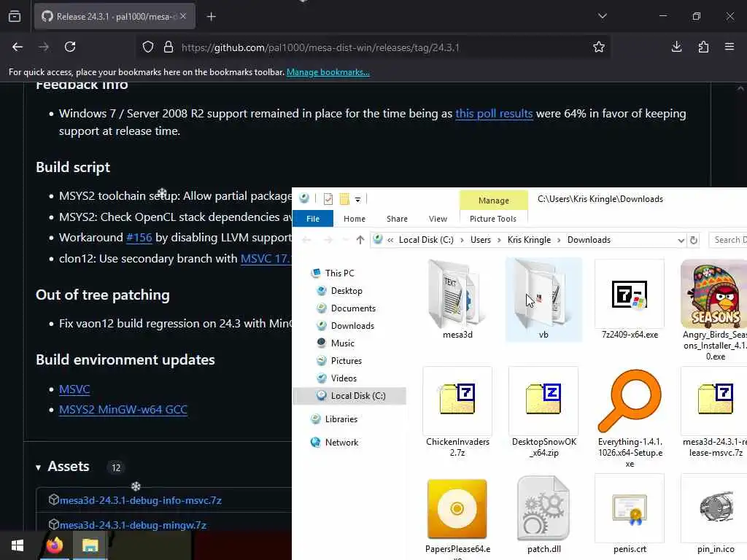
Task: Close the Release 24.3.1 browser tab
Action: (x=183, y=16)
